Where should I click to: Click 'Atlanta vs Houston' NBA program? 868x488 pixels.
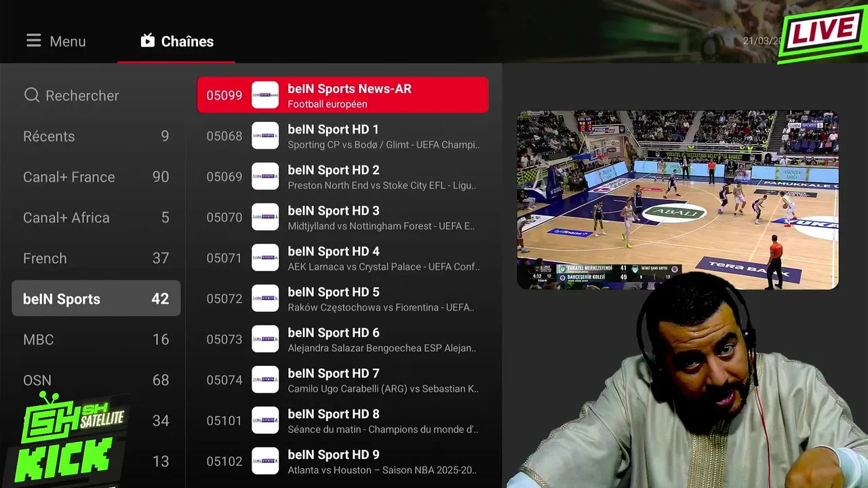point(382,470)
